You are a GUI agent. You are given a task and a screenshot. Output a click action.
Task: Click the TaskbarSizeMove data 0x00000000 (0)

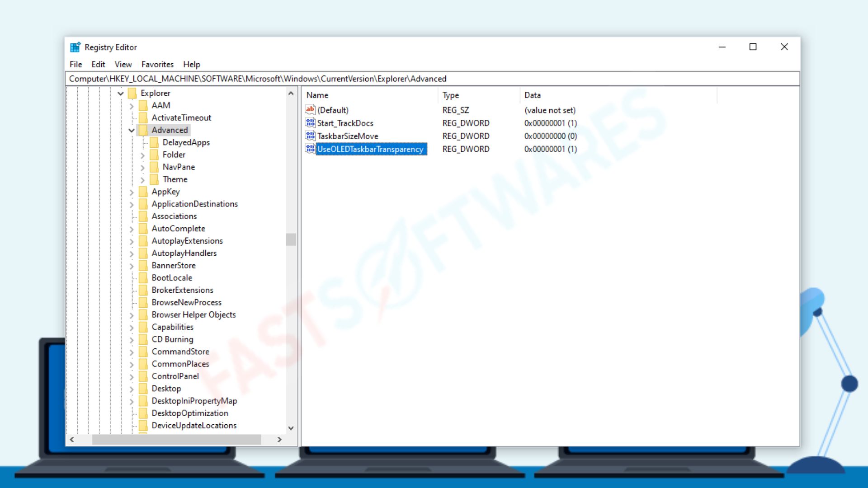pos(550,136)
